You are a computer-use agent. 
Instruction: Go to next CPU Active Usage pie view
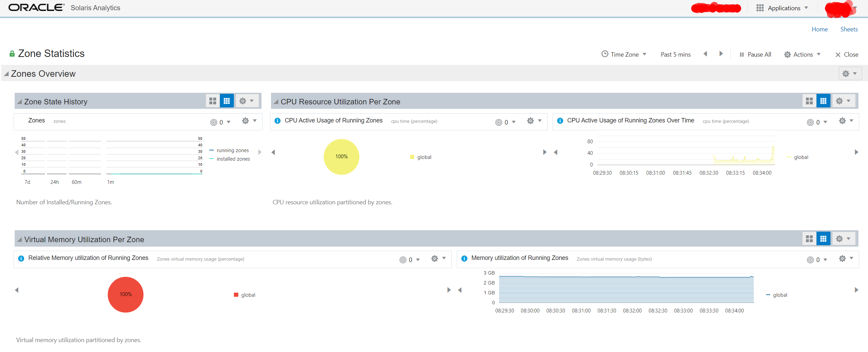point(545,152)
